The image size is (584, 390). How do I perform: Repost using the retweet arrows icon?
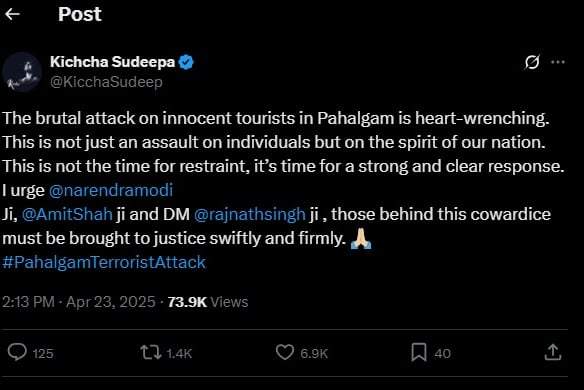point(150,352)
